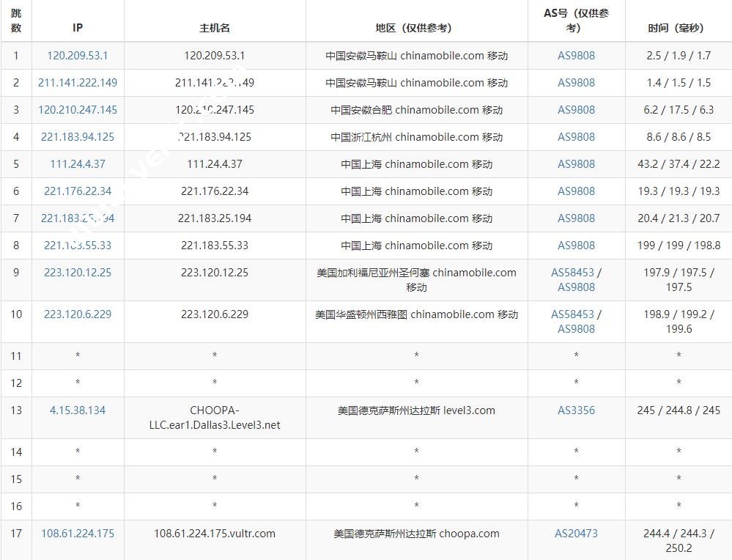Select the 223.120.12.25 IP link
Screen dimensions: 732x560
(x=78, y=273)
